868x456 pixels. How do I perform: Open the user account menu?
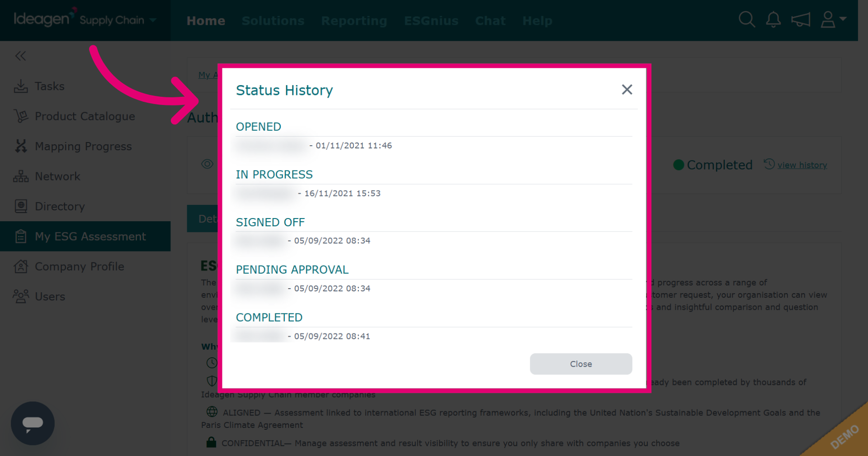(x=833, y=19)
